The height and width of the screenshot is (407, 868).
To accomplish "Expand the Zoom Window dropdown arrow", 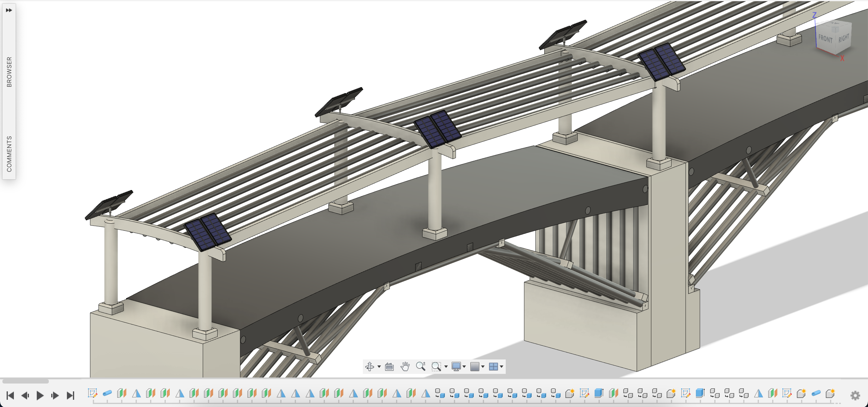I will pyautogui.click(x=446, y=367).
